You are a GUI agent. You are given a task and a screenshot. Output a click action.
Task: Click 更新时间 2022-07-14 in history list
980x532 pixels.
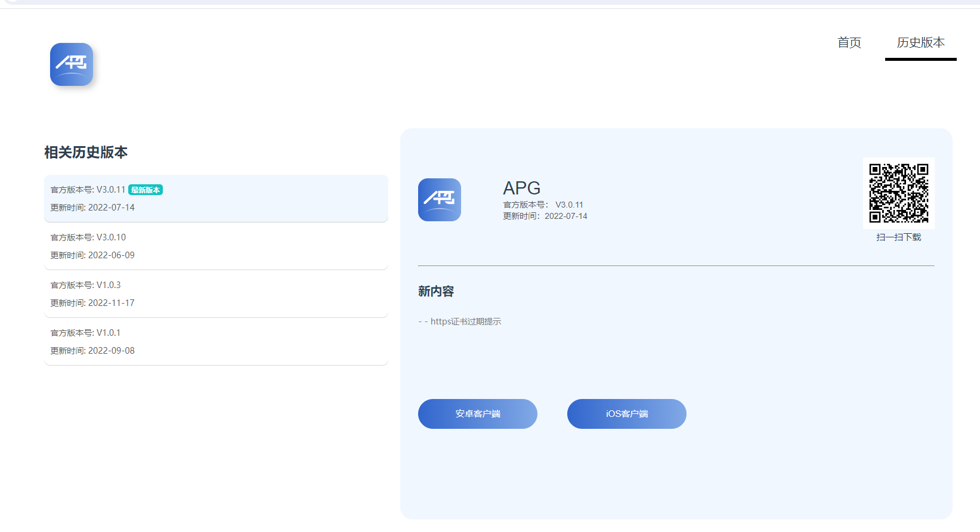point(92,208)
